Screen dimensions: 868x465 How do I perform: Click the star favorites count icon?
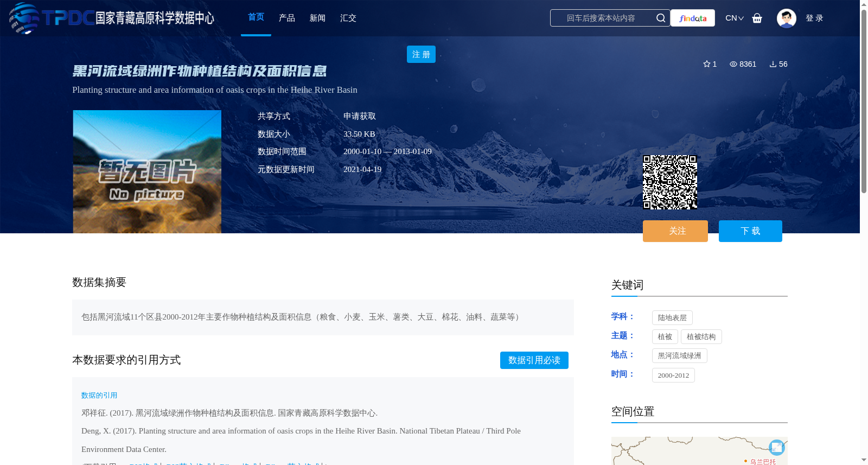[x=707, y=64]
